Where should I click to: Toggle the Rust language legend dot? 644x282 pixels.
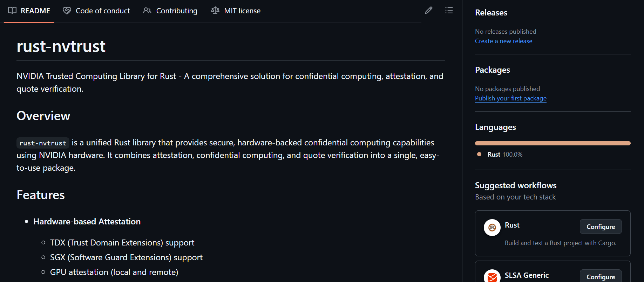pyautogui.click(x=479, y=154)
